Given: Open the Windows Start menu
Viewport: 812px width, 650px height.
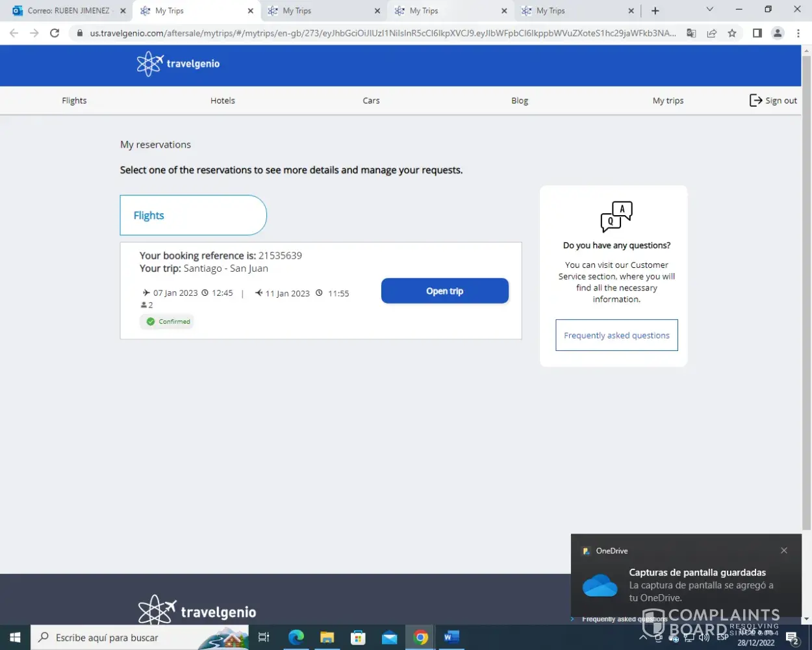Looking at the screenshot, I should click(15, 638).
